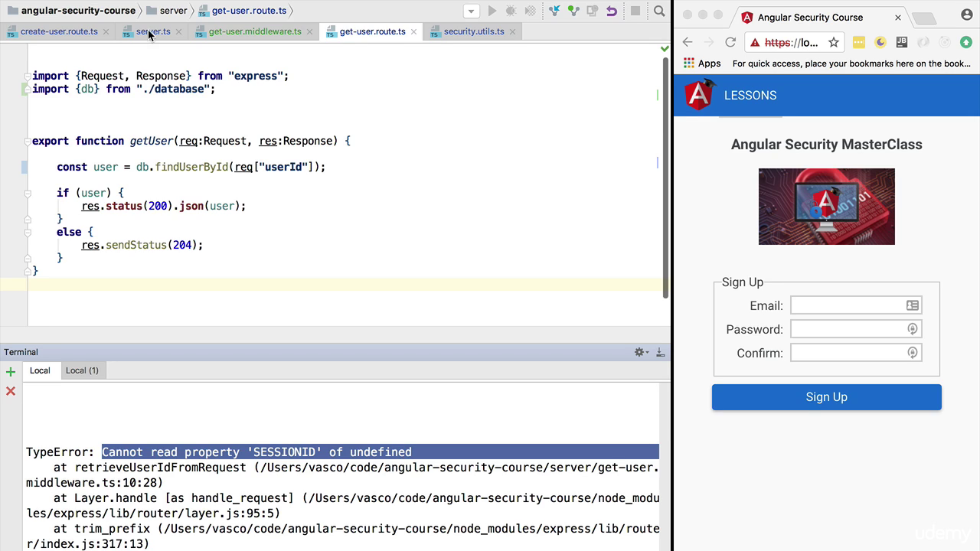Click the Chrome address bar

tap(794, 43)
